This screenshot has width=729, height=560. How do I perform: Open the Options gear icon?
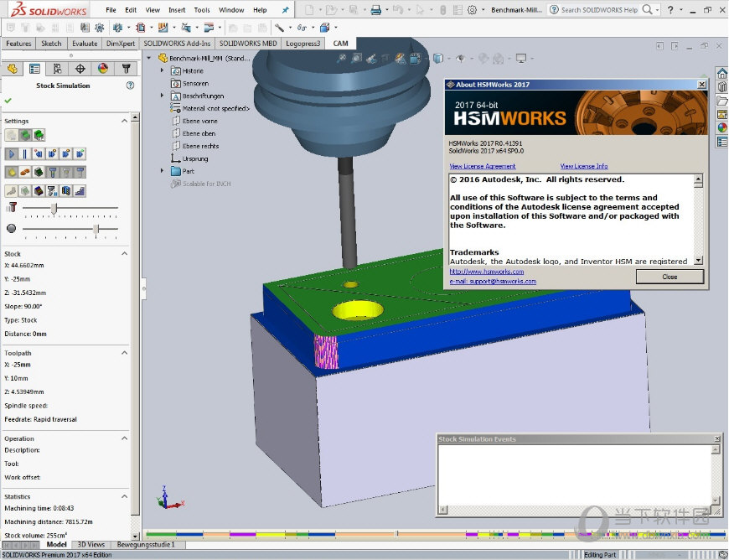[473, 10]
